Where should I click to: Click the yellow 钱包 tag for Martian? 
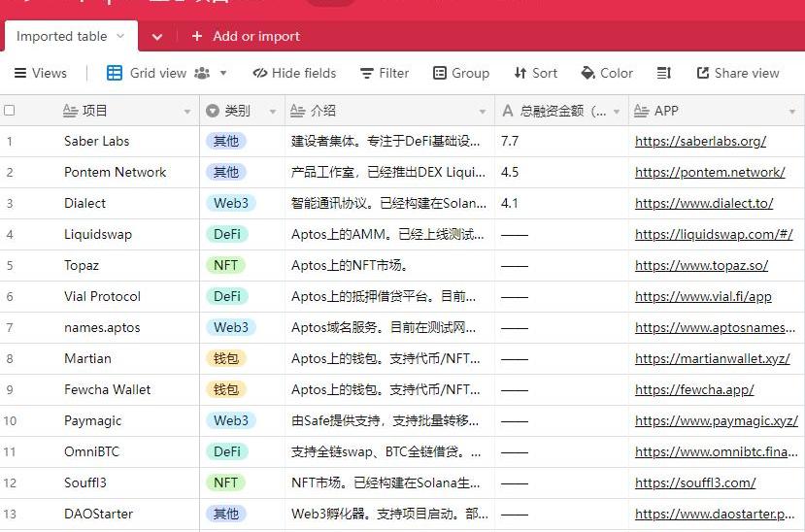tap(226, 358)
